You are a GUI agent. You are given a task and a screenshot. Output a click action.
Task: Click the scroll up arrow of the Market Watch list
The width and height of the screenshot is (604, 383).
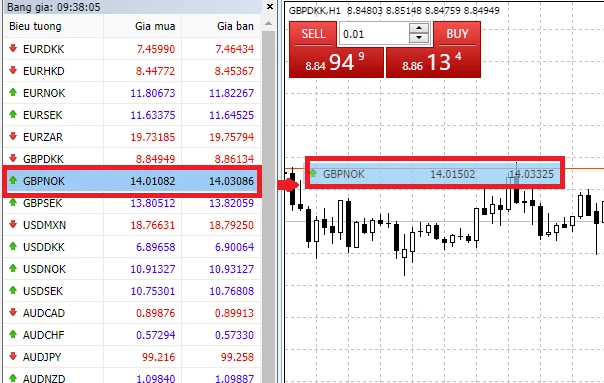click(x=268, y=24)
